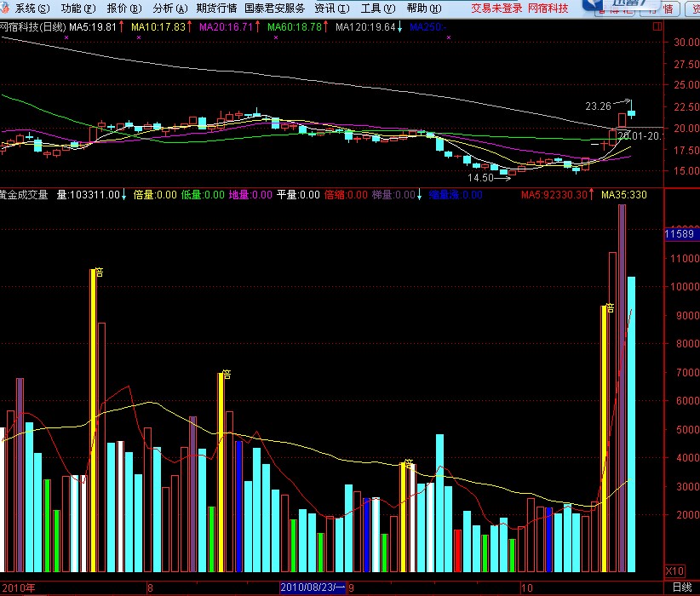This screenshot has height=596, width=700.
Task: Open the 功能(F) menu
Action: click(78, 9)
